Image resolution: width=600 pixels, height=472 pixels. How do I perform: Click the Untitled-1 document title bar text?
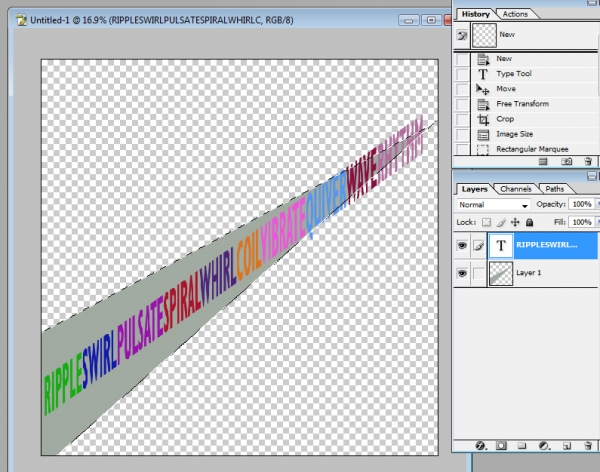click(161, 20)
